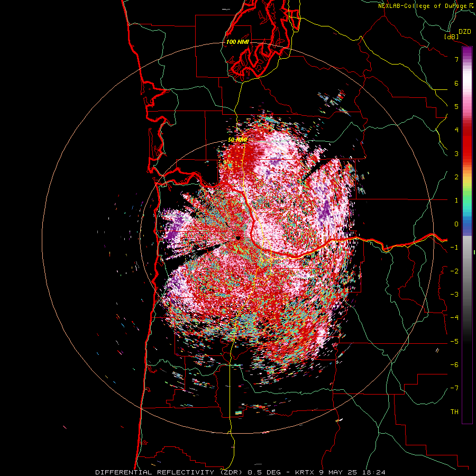Viewport: 476px width, 476px height.
Task: Click the TH label below the scale
Action: click(454, 412)
